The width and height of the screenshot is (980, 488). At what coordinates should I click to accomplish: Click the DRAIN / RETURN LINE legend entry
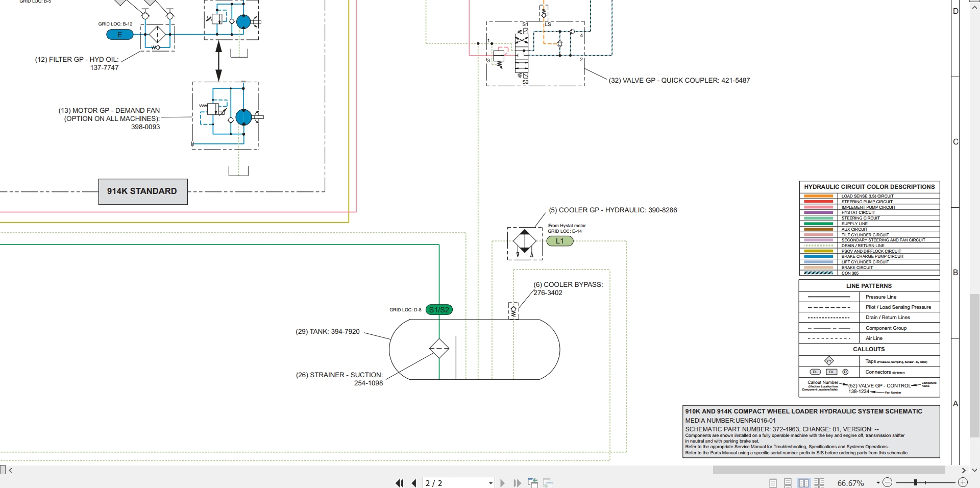[x=863, y=246]
